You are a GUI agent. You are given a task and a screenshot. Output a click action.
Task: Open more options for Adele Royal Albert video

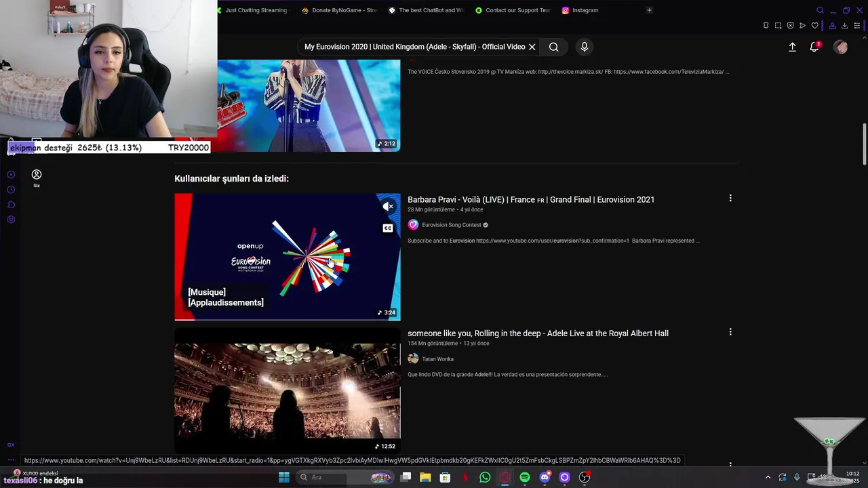730,332
